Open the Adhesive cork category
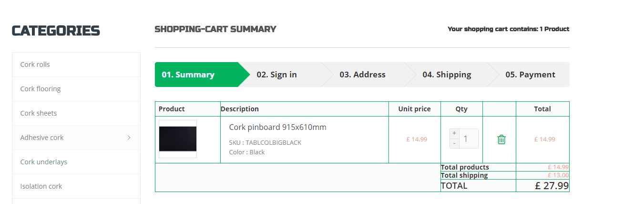Image resolution: width=644 pixels, height=204 pixels. [42, 138]
